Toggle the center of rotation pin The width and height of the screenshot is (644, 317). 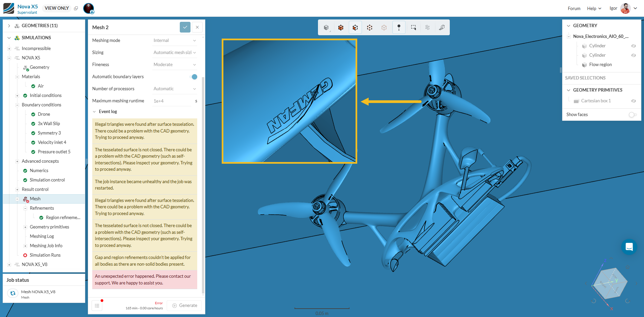pyautogui.click(x=399, y=28)
